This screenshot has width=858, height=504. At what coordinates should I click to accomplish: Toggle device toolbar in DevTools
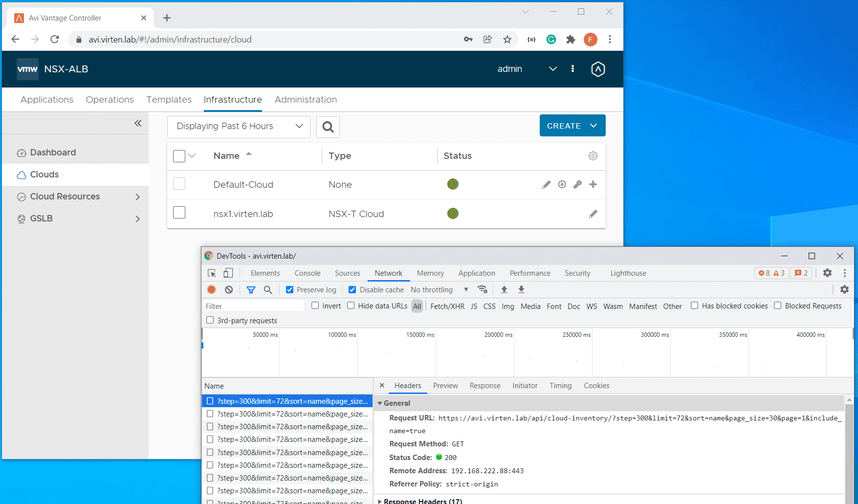[x=228, y=273]
